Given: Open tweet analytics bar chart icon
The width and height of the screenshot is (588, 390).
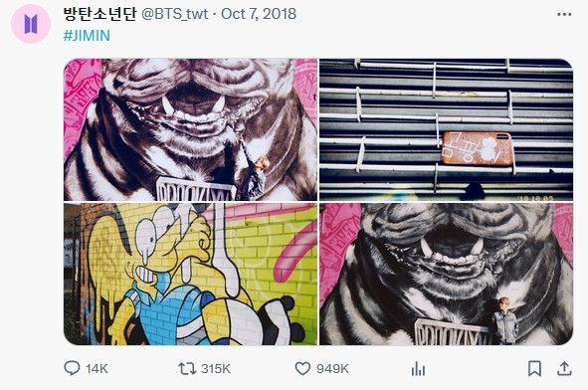Looking at the screenshot, I should tap(418, 369).
